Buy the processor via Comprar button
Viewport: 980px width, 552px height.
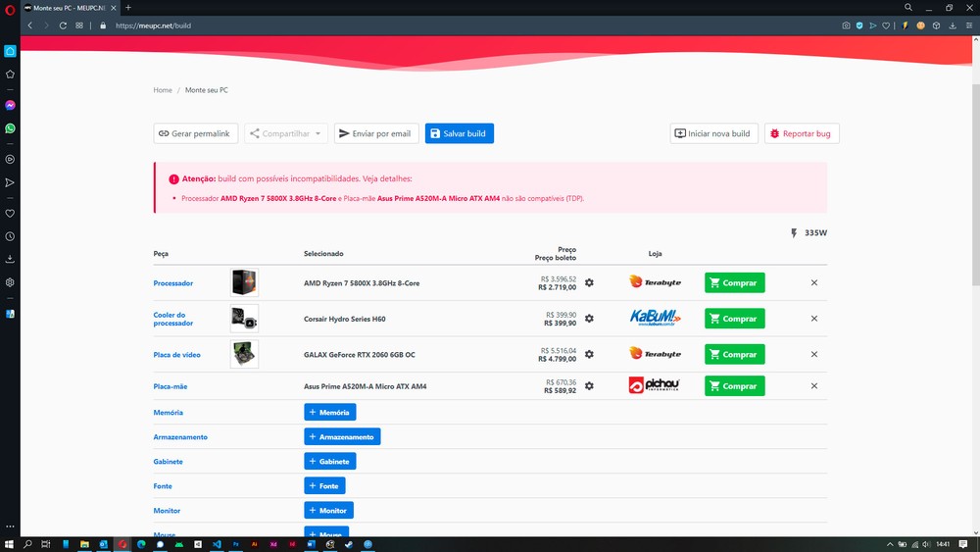click(x=734, y=282)
